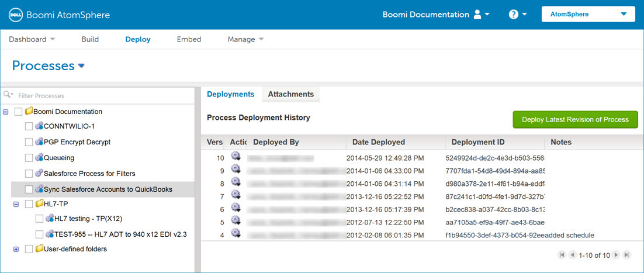Open action gear for version 5

(236, 220)
